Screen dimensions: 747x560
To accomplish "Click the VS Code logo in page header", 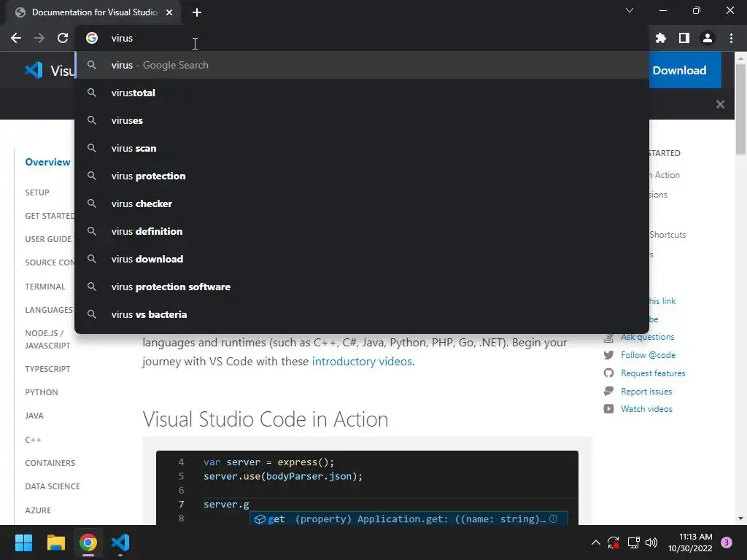I will tap(34, 71).
